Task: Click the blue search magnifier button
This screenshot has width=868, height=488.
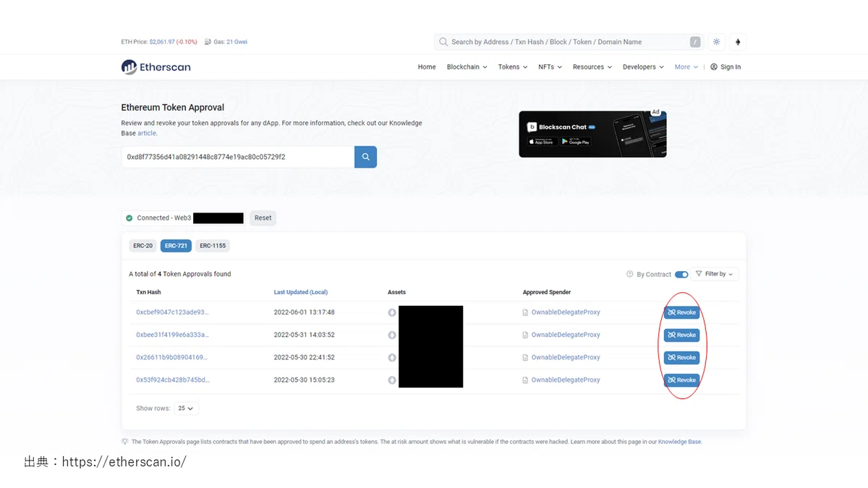Action: pos(365,157)
